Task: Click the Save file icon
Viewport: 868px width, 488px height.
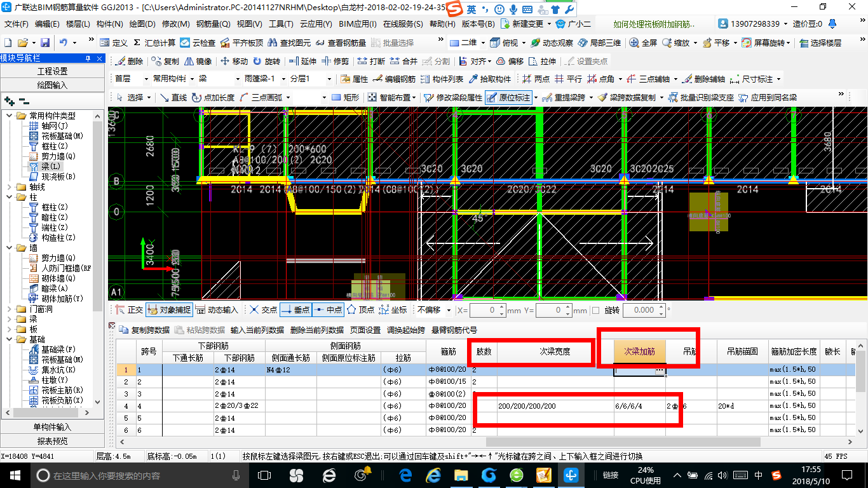Action: click(x=45, y=43)
